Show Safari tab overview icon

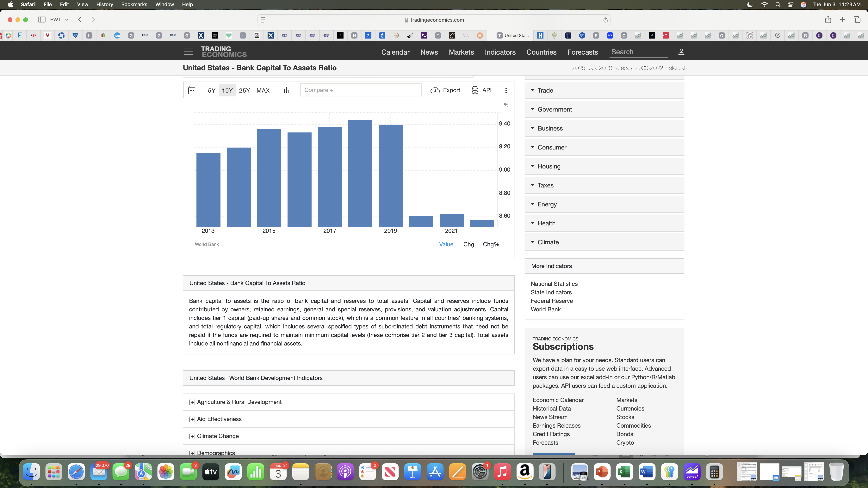coord(857,20)
